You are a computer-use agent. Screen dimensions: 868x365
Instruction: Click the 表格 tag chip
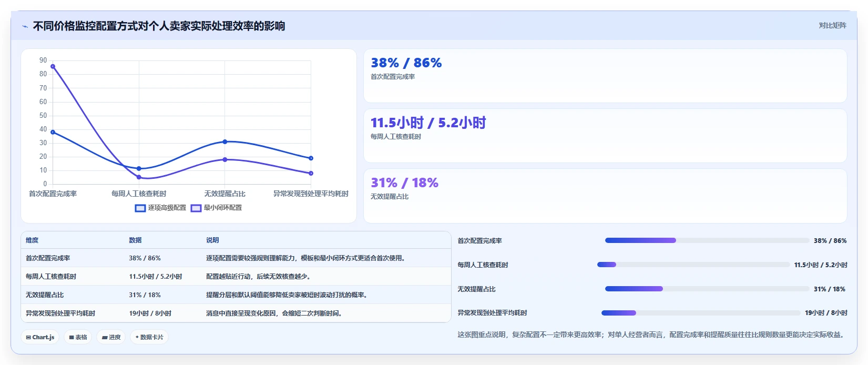click(78, 337)
